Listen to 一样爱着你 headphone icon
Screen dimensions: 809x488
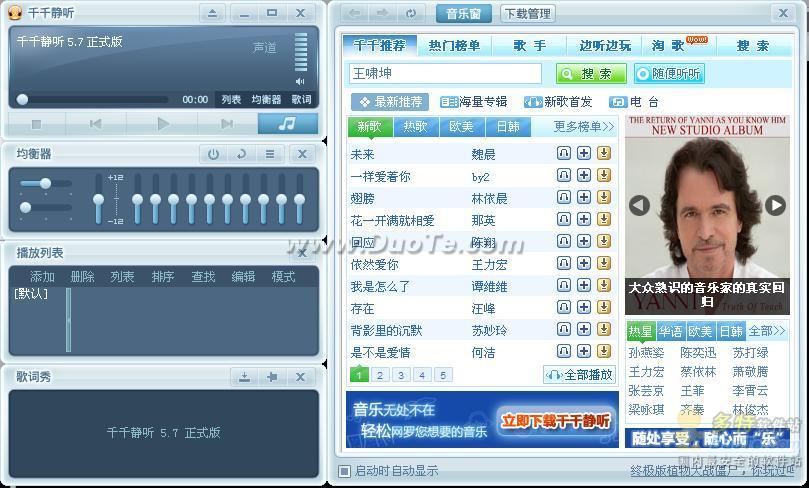pos(564,175)
